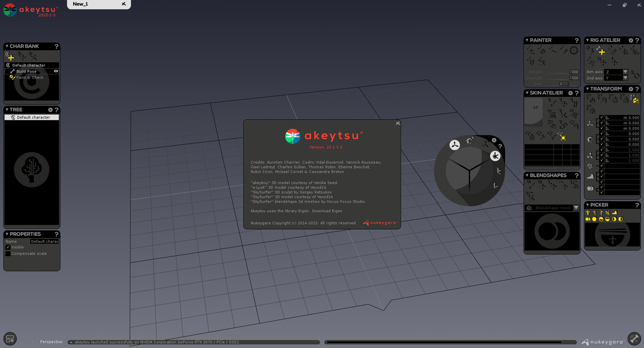Click the yellow plus joint tool in Rig Atelier
The height and width of the screenshot is (348, 644).
(x=602, y=51)
